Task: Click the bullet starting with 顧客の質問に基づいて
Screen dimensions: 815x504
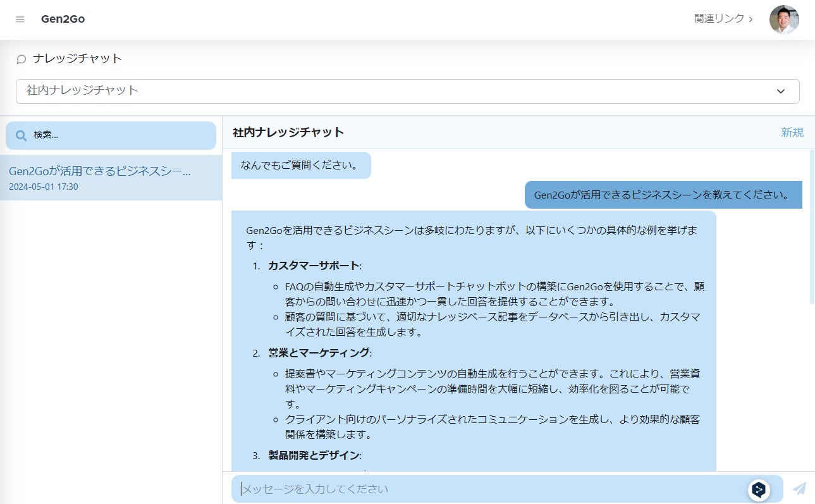Action: (x=493, y=324)
